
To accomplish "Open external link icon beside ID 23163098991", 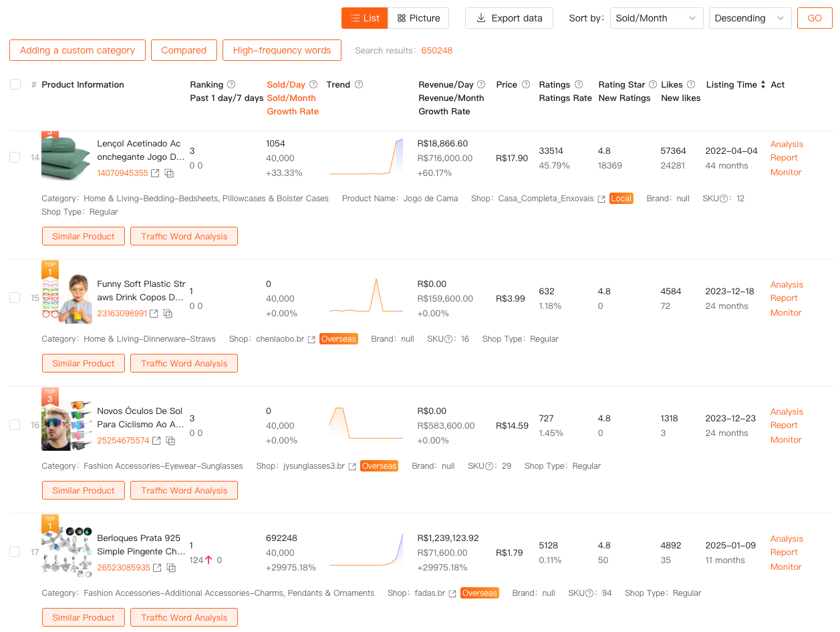I will point(154,314).
